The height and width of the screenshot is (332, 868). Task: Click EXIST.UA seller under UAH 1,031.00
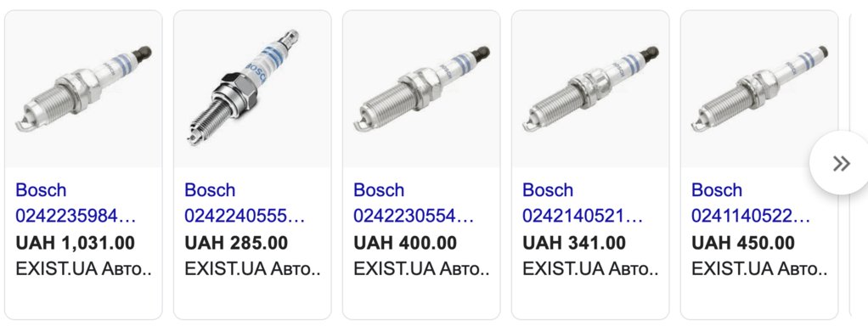[83, 269]
